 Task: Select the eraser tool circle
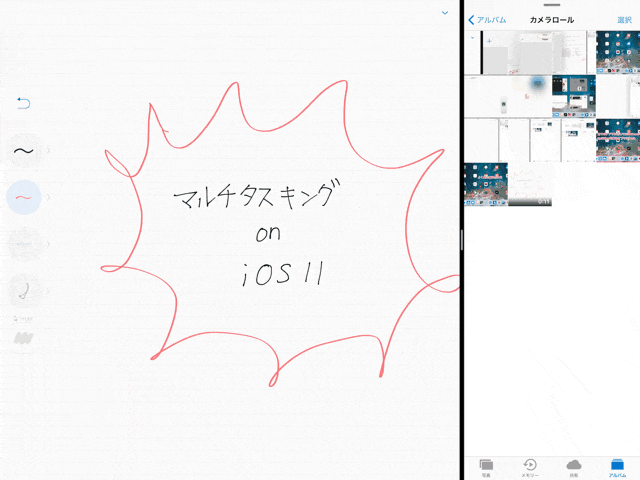point(24,291)
